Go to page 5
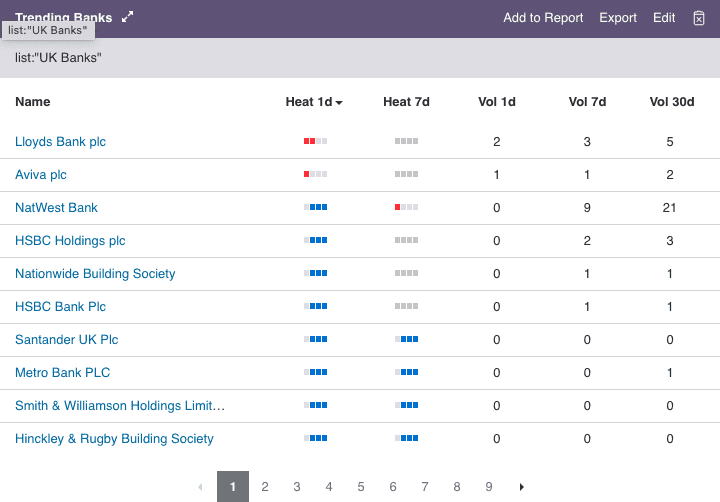 [361, 487]
